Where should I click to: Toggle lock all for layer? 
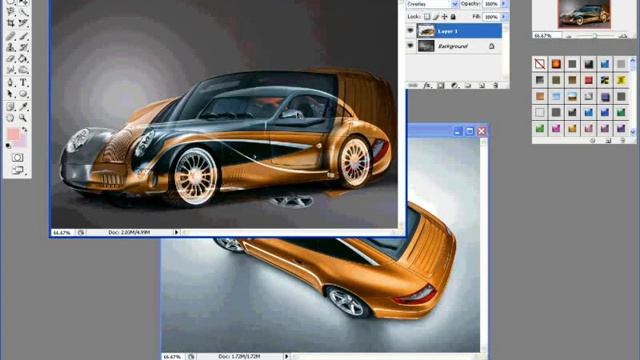coord(453,17)
